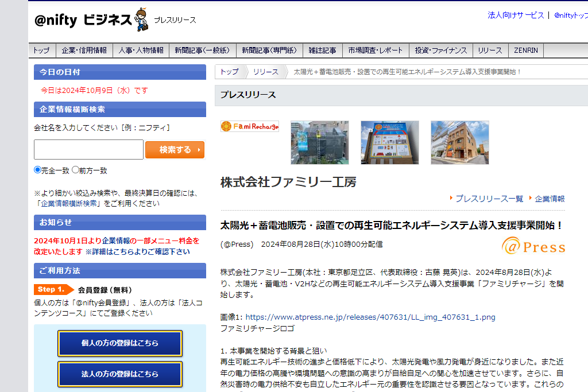This screenshot has height=392, width=588.
Task: Open the 詳細はこちらよりご確認下さい notice link
Action: pyautogui.click(x=138, y=251)
